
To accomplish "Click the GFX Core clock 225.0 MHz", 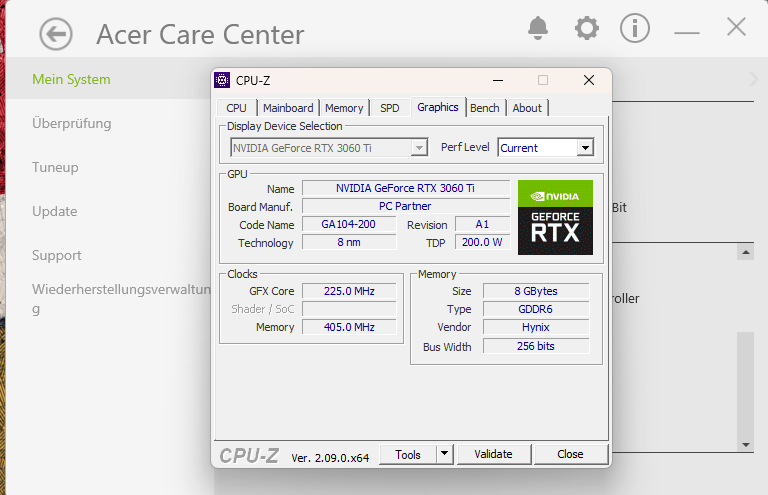I will (x=349, y=291).
